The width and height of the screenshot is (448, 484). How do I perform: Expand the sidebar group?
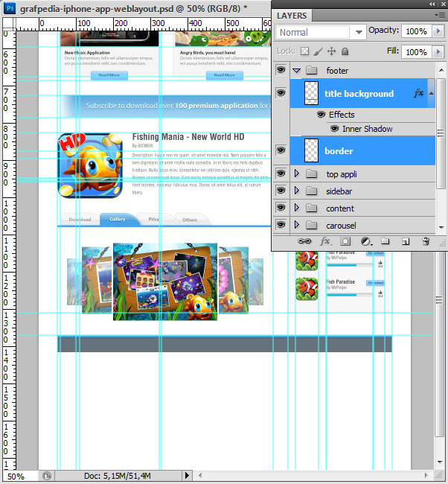(x=297, y=191)
